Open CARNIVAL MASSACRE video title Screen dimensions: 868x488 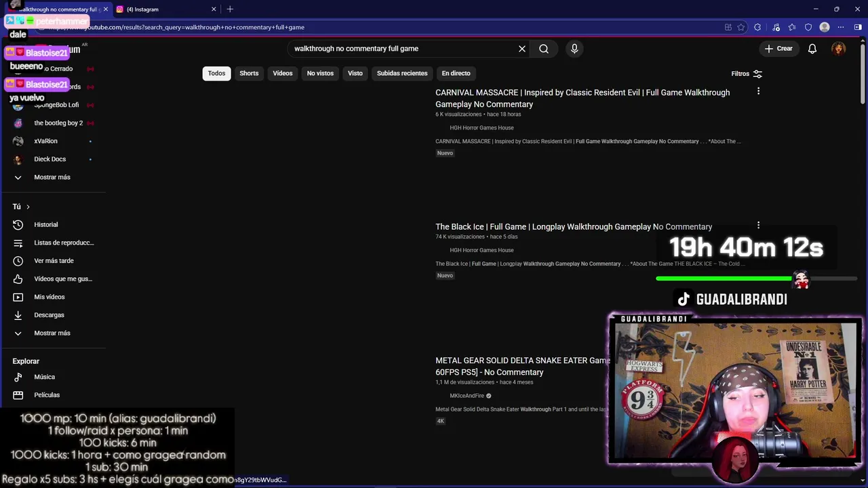583,98
